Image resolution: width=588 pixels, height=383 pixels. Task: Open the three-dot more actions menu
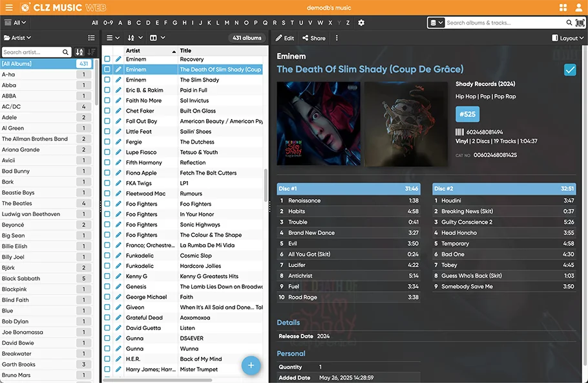pos(337,38)
